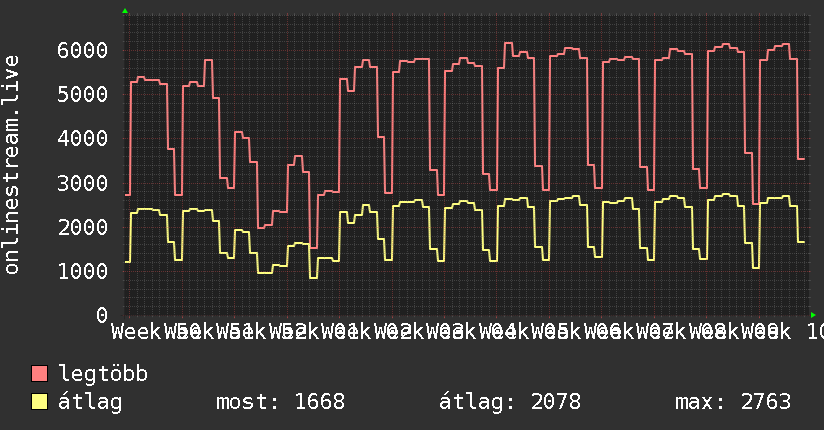Screen dimensions: 824x430
Task: Select the átlag legend label next to yellow swatch
Action: pos(90,402)
